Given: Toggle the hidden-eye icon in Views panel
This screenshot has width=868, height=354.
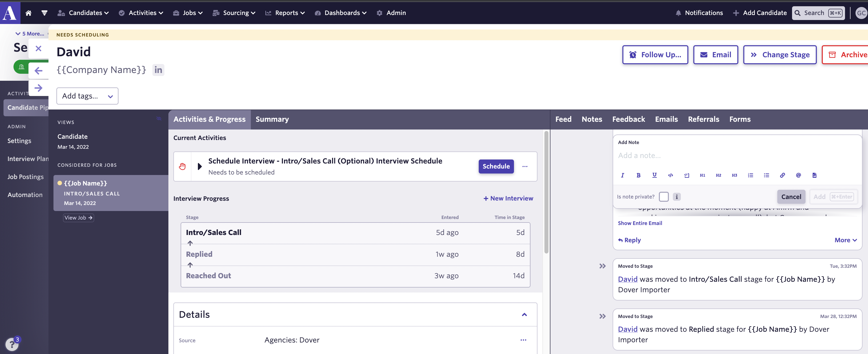Looking at the screenshot, I should [159, 119].
